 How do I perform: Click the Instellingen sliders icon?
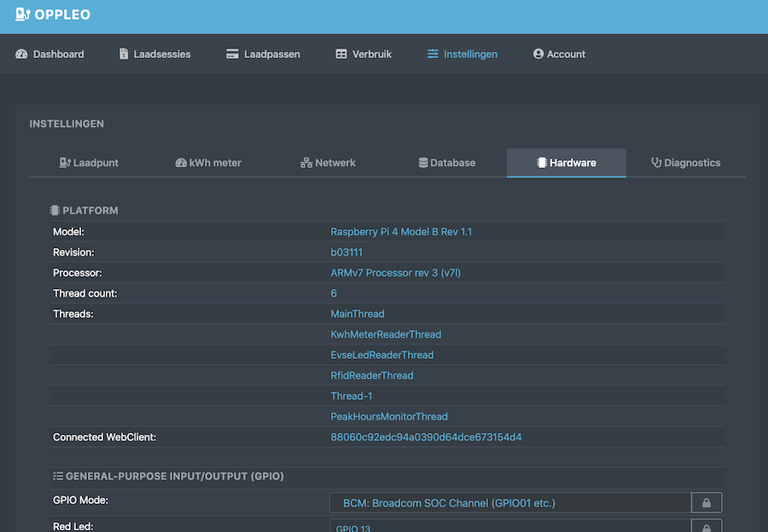pos(433,54)
